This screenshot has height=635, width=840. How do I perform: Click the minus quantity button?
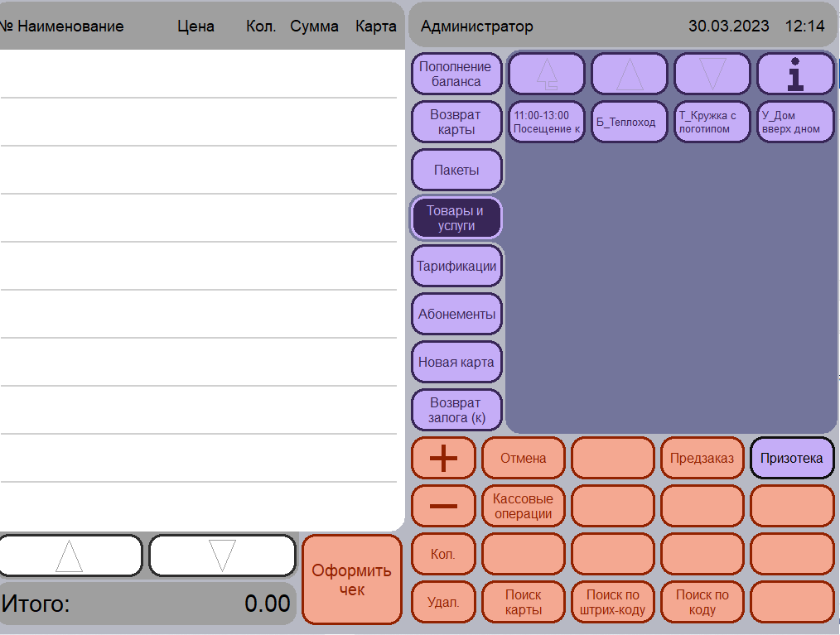(x=443, y=506)
